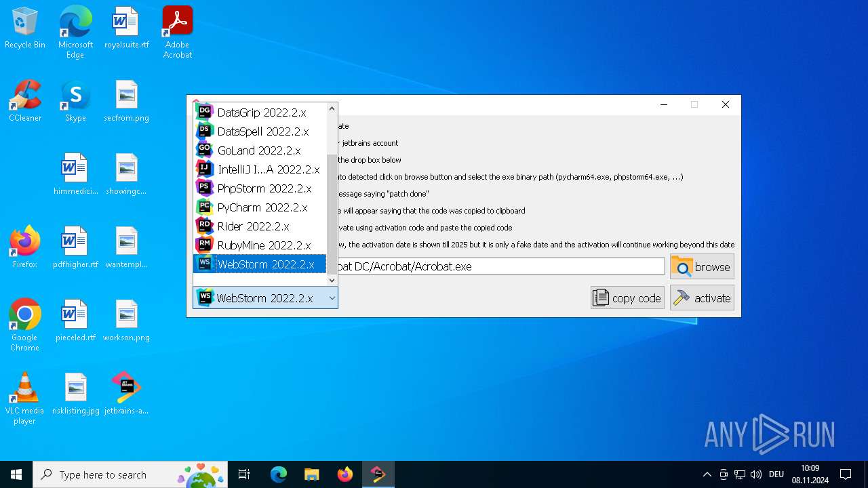Open Recycle Bin desktop icon

coord(25,28)
